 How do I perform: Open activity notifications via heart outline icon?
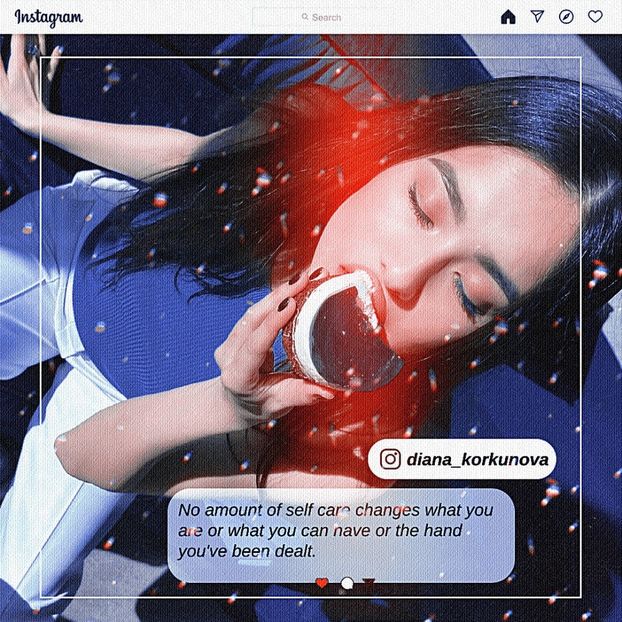(595, 17)
